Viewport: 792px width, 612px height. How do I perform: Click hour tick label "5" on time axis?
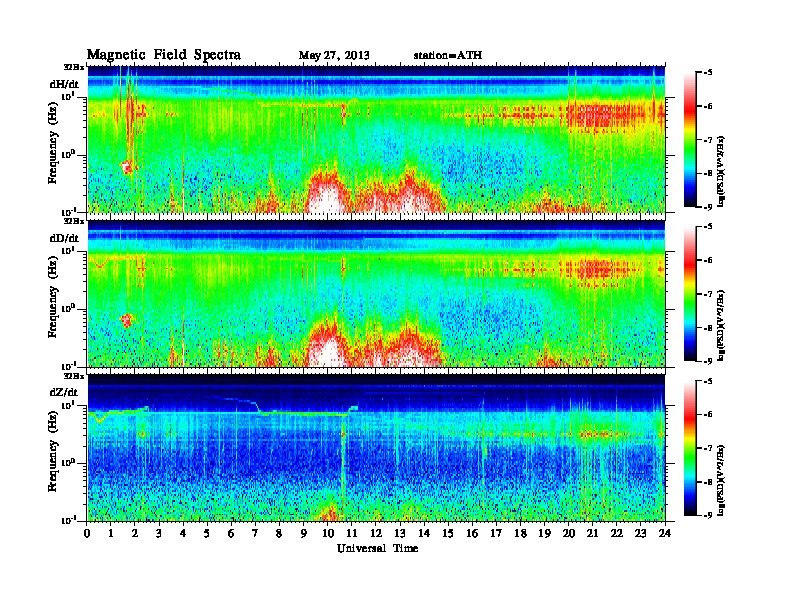tap(207, 533)
